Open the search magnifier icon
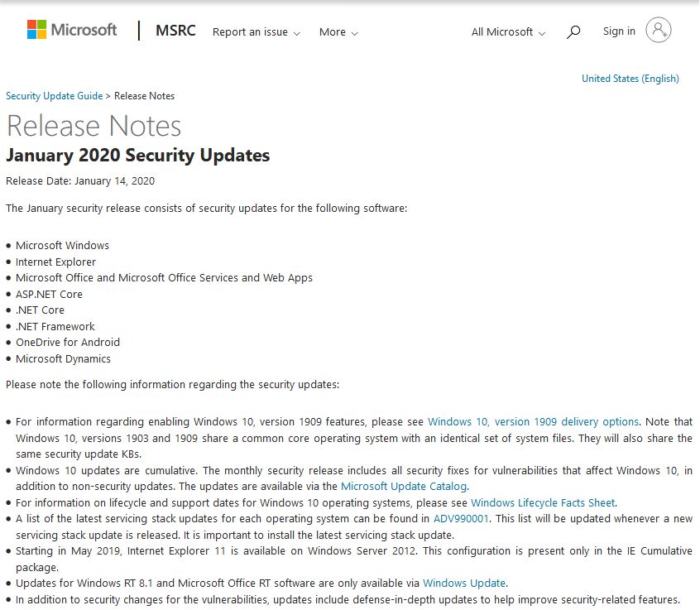The width and height of the screenshot is (700, 610). click(x=573, y=31)
